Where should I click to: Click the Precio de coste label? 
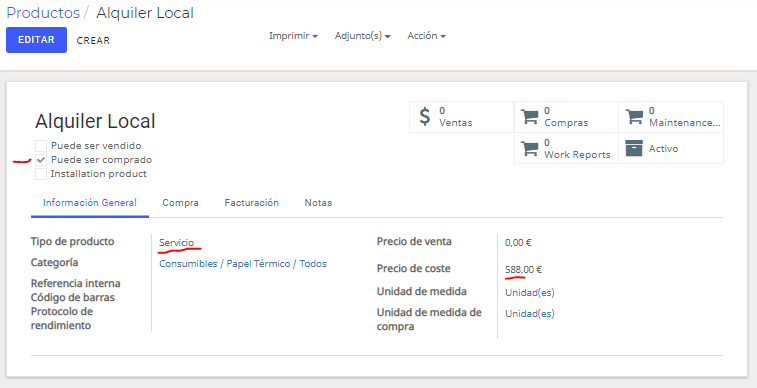(414, 268)
